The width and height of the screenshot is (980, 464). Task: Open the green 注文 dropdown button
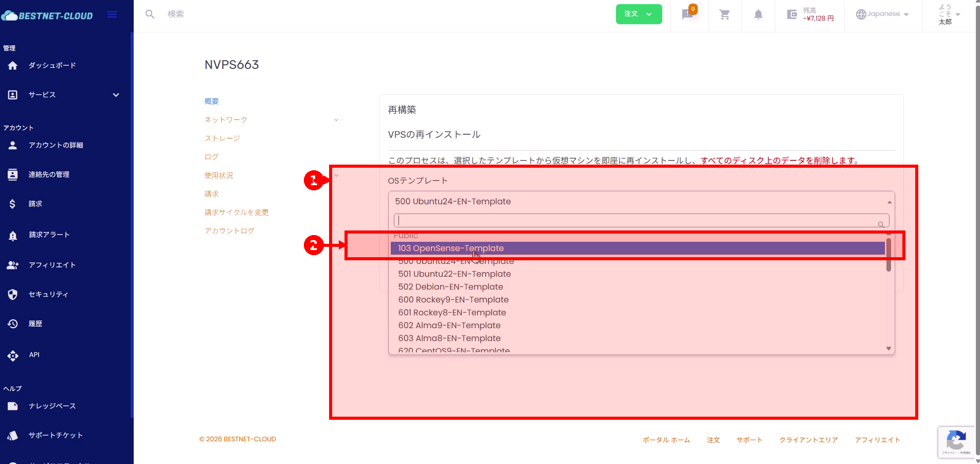[639, 14]
